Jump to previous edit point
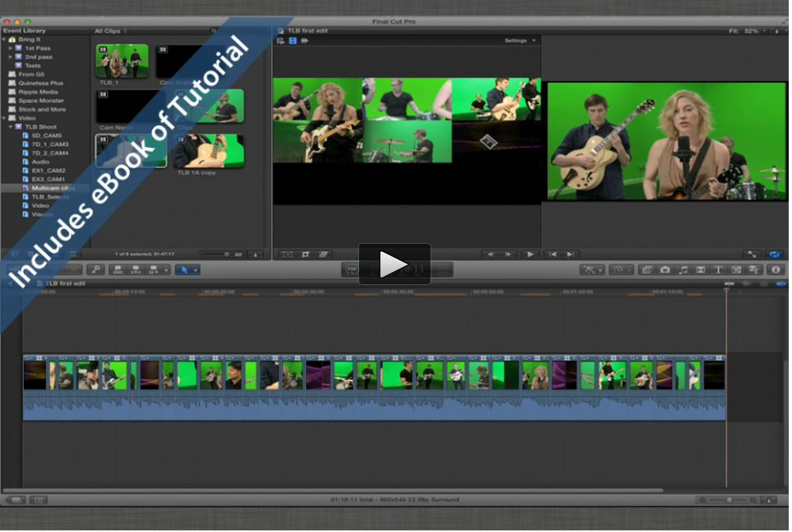The image size is (792, 532). [x=553, y=255]
